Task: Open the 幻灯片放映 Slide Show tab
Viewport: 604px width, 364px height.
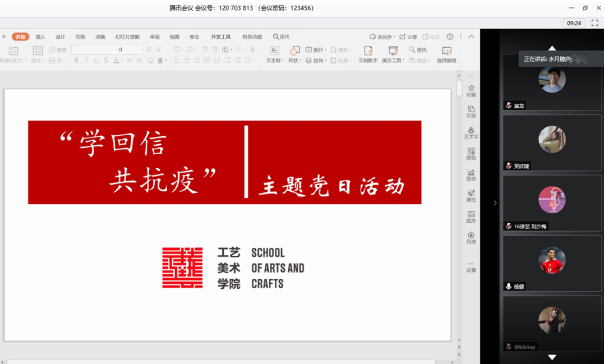Action: pos(127,37)
